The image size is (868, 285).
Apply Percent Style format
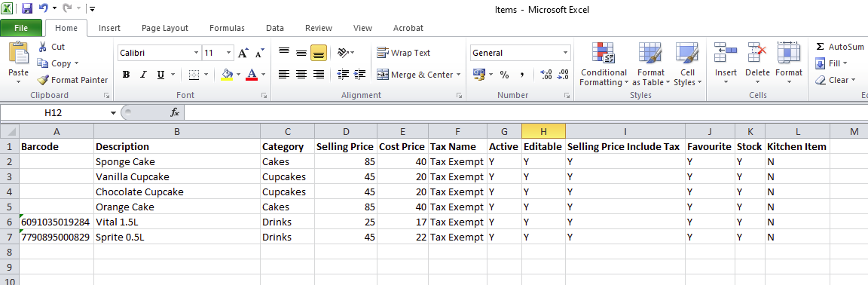[504, 75]
